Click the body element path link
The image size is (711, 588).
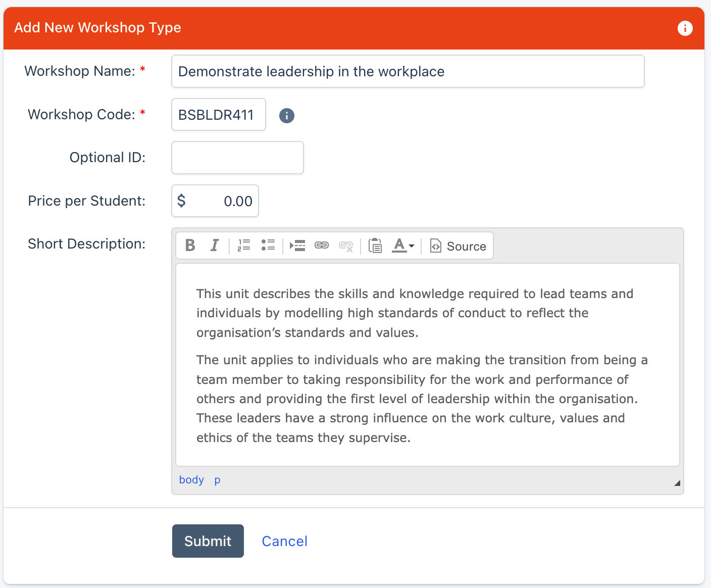pos(191,480)
